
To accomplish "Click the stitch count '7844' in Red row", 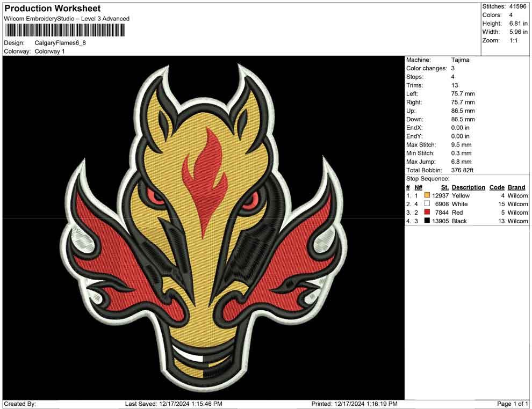I will 442,212.
